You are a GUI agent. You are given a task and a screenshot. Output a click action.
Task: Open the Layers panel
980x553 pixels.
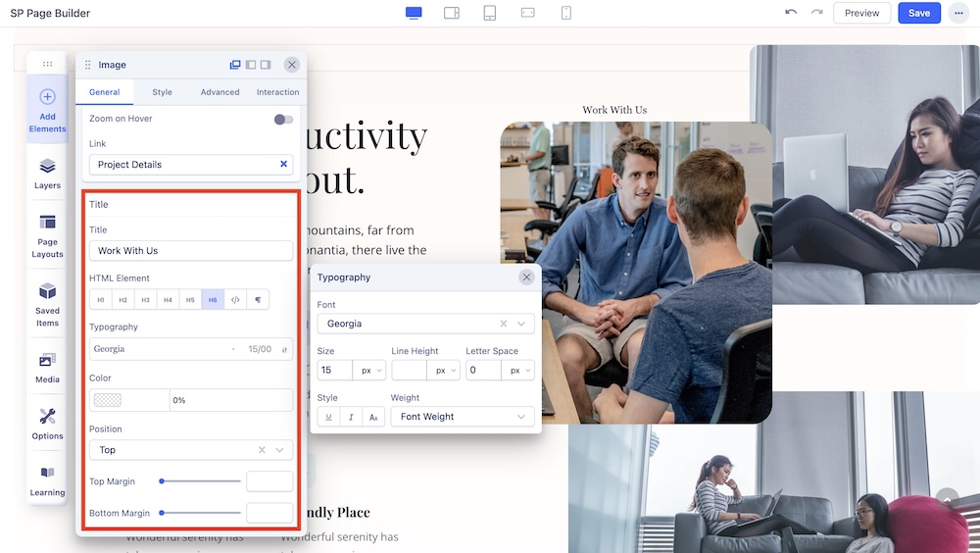pos(47,173)
